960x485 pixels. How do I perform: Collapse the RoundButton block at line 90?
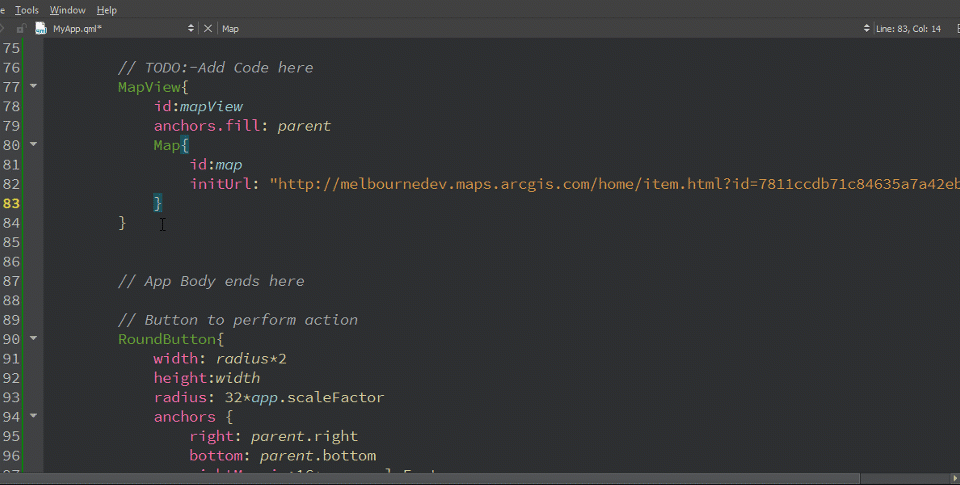click(34, 338)
